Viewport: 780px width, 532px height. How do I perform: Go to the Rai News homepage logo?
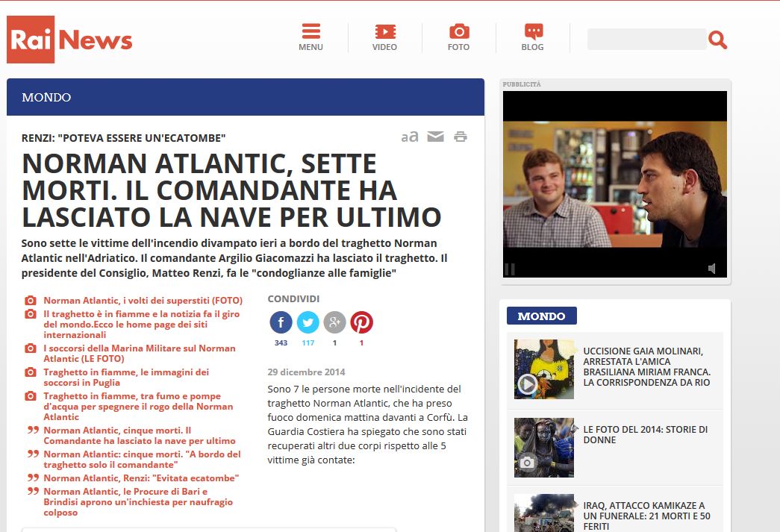pos(69,40)
